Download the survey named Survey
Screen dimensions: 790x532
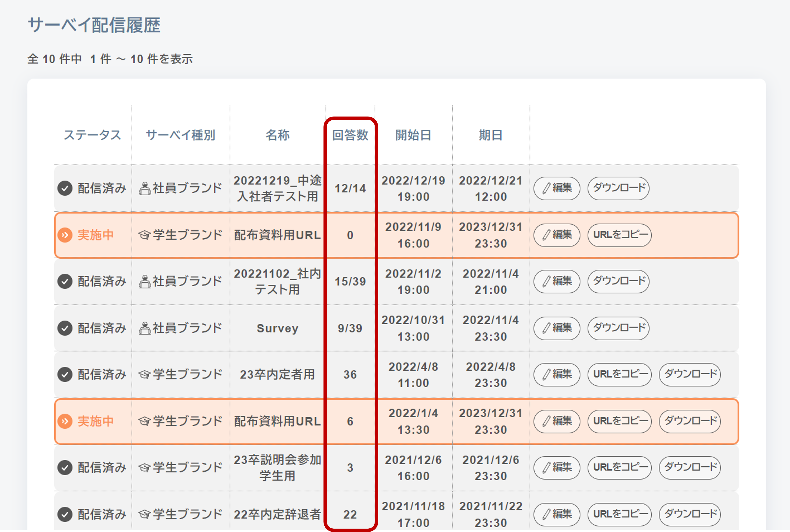[618, 328]
